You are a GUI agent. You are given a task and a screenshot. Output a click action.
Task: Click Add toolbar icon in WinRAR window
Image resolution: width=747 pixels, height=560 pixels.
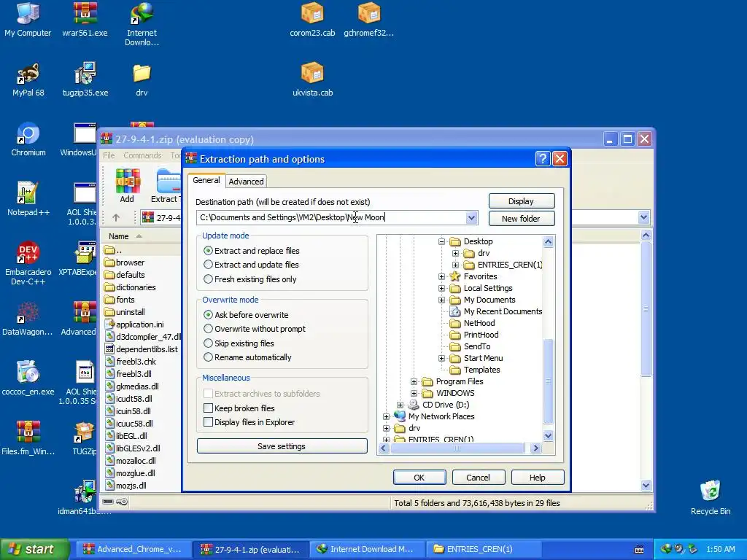[x=127, y=186]
